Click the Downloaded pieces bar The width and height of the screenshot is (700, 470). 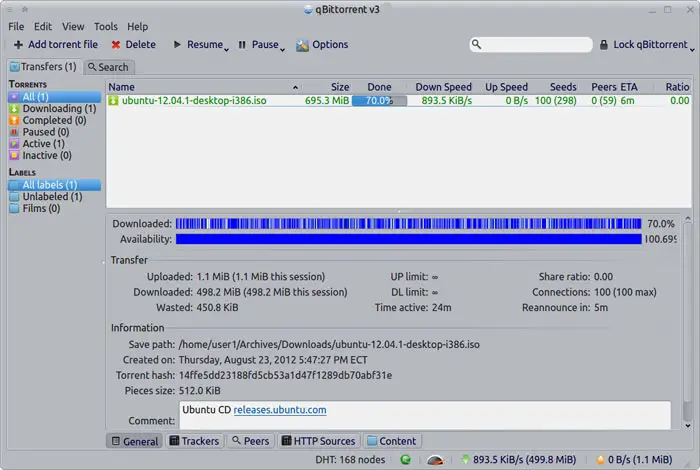[x=408, y=224]
